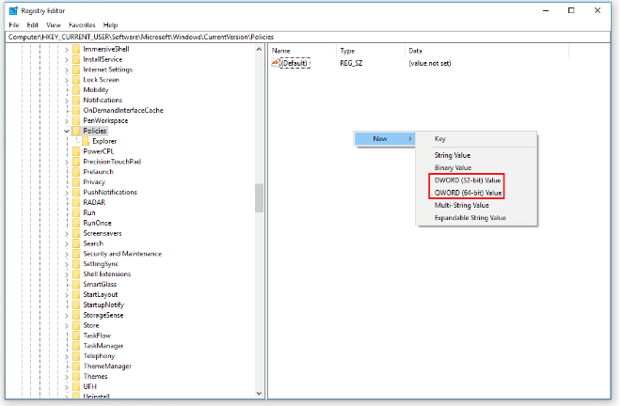621x406 pixels.
Task: Click the tree scrollbar up arrow
Action: tap(259, 49)
